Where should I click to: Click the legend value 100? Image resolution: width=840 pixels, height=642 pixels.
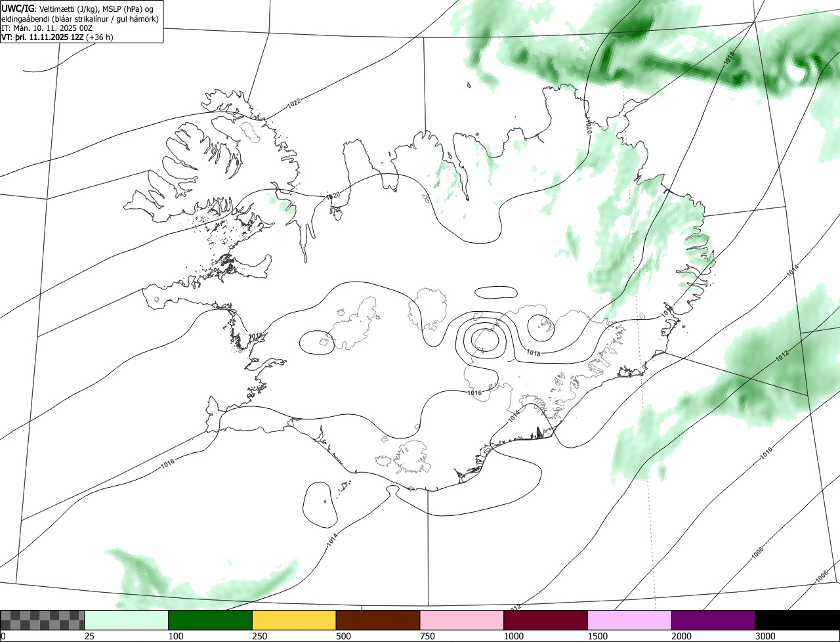tap(175, 636)
